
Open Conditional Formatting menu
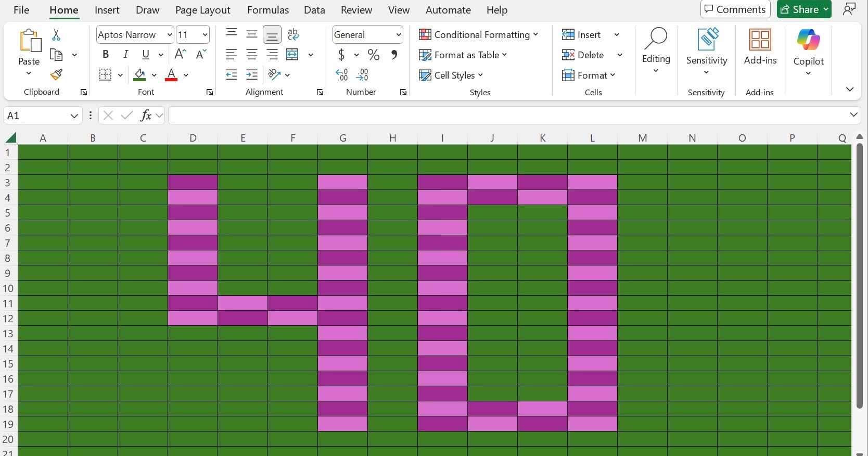pos(479,34)
